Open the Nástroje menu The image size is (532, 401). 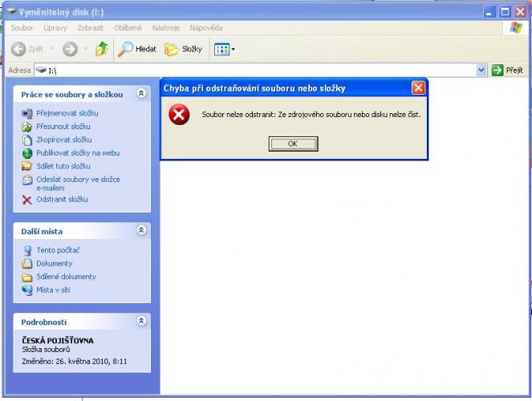[165, 28]
